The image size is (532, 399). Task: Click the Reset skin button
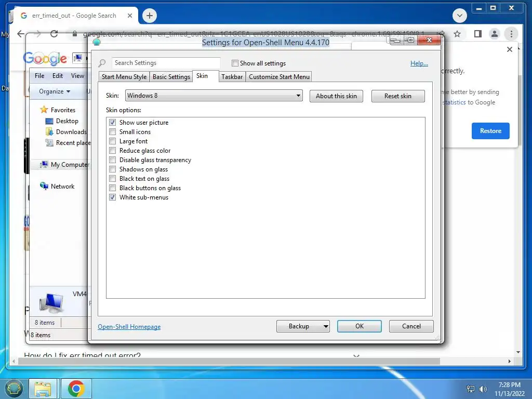tap(397, 96)
